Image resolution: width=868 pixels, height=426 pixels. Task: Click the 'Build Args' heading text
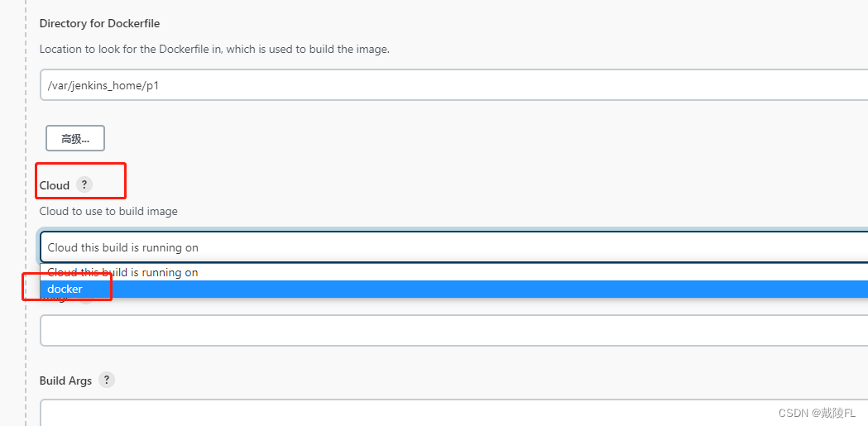(x=65, y=381)
